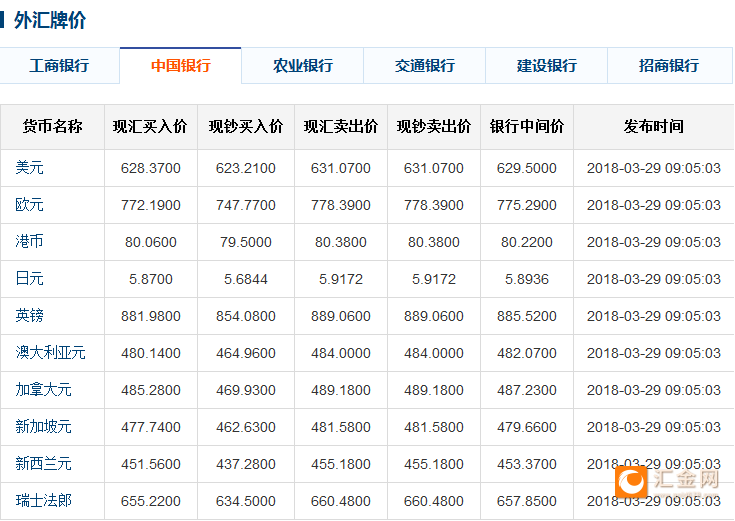Click the 现钞卖出价 column header
Viewport: 735px width, 521px height.
434,127
